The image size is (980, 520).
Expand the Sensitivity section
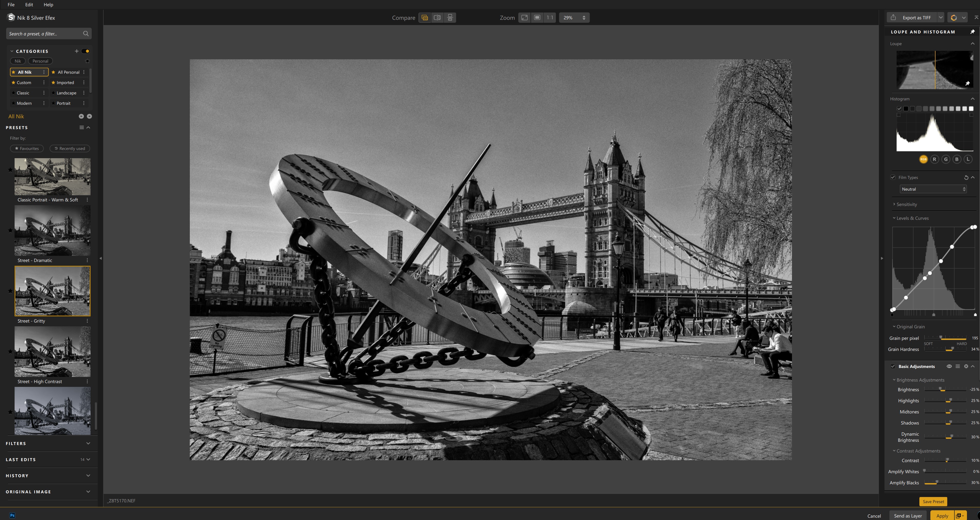coord(906,204)
